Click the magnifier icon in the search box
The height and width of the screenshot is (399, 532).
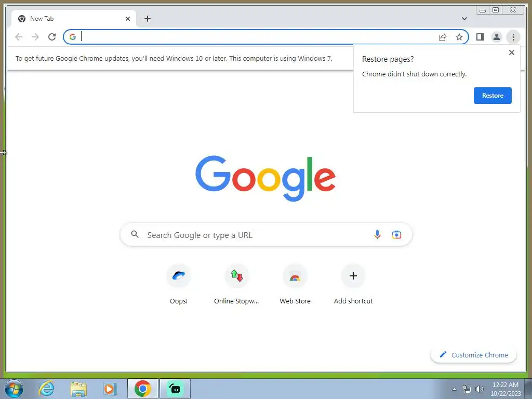(135, 234)
